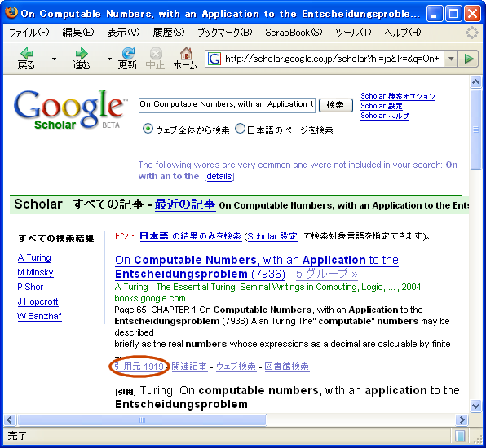Reload the page with 更新 icon
The height and width of the screenshot is (448, 486).
tap(128, 53)
